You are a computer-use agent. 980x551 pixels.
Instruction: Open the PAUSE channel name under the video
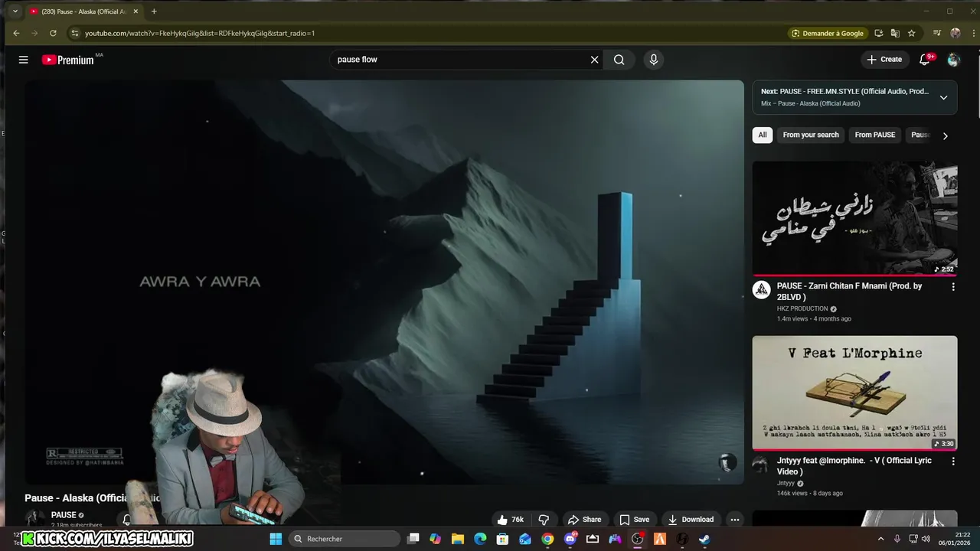tap(64, 515)
